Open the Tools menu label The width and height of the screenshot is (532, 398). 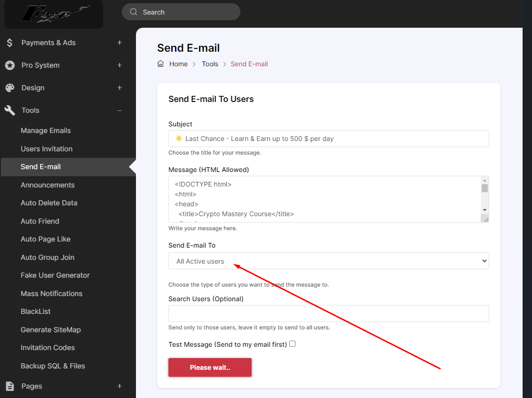click(x=31, y=110)
